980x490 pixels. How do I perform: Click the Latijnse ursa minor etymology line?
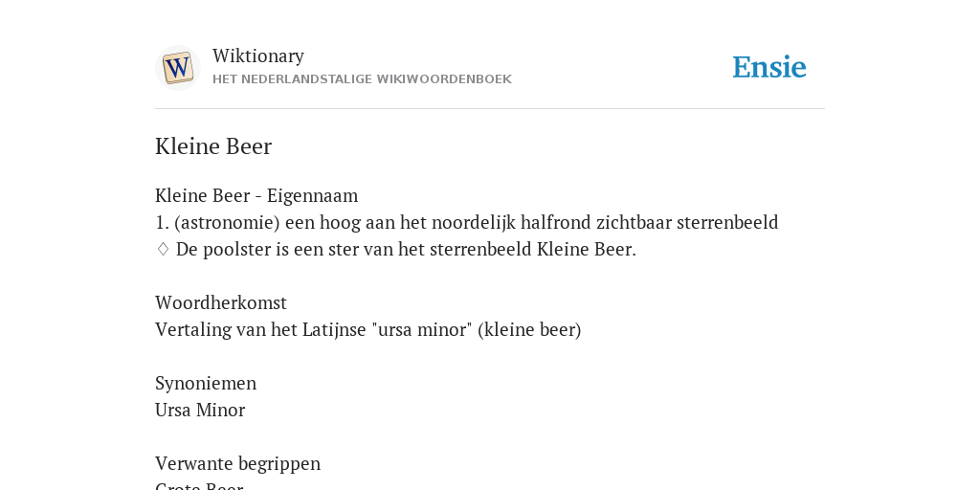click(368, 329)
